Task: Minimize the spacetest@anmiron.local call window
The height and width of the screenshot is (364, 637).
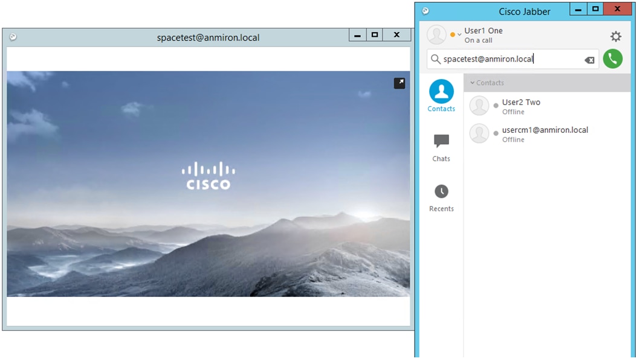Action: 358,35
